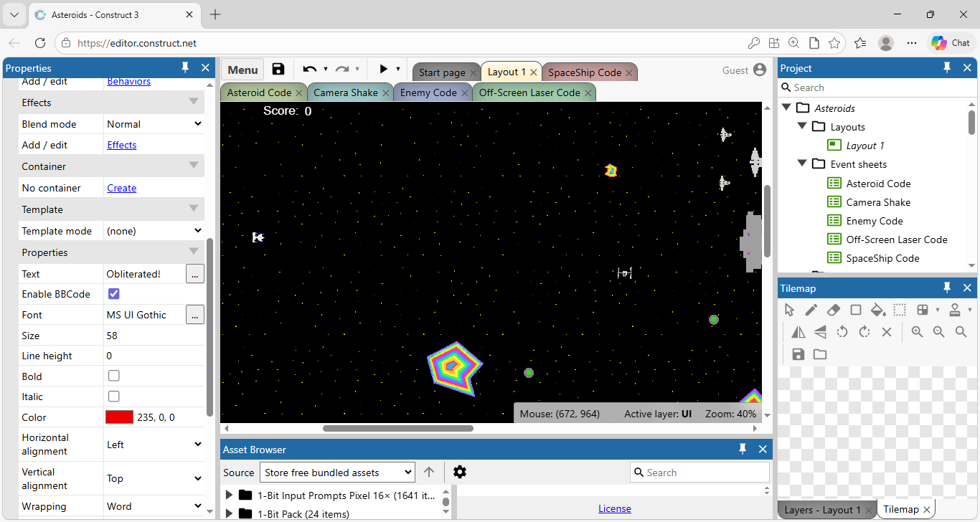The height and width of the screenshot is (522, 980).
Task: Toggle the Bold checkbox
Action: point(113,376)
